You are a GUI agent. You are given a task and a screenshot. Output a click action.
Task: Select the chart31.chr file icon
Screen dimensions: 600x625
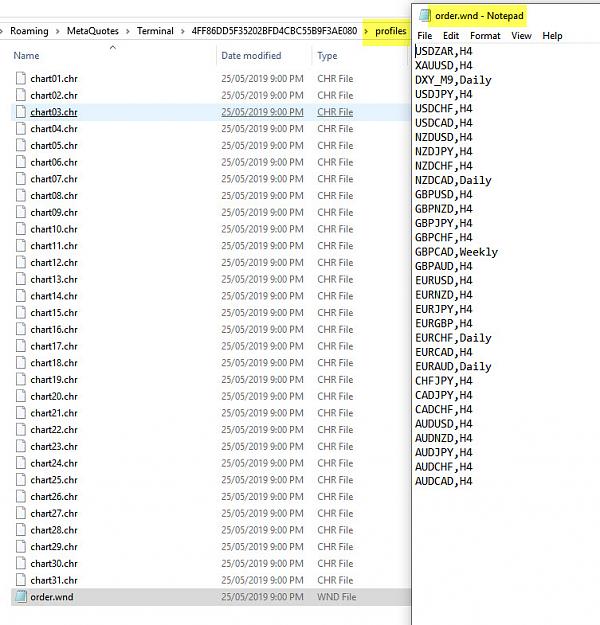pos(21,580)
